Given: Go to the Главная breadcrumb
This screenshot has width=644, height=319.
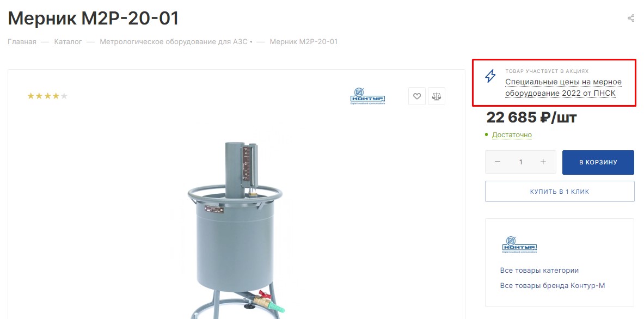Looking at the screenshot, I should pos(22,42).
